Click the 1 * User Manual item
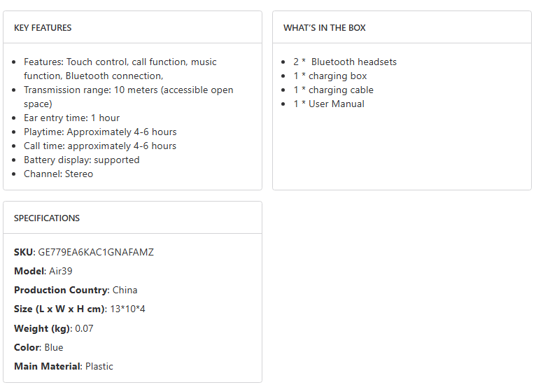Image resolution: width=536 pixels, height=392 pixels. pyautogui.click(x=329, y=104)
